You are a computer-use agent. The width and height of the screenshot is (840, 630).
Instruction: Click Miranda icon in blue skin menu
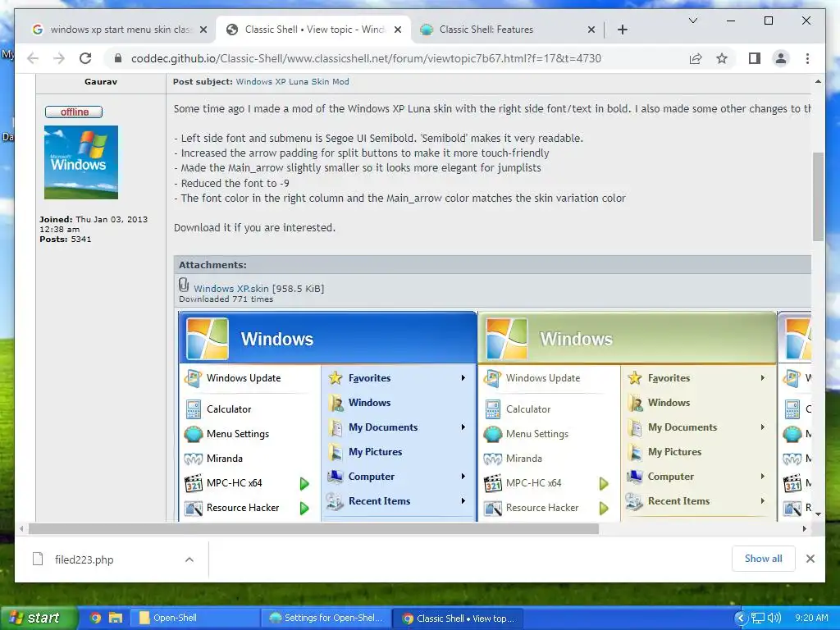[194, 459]
